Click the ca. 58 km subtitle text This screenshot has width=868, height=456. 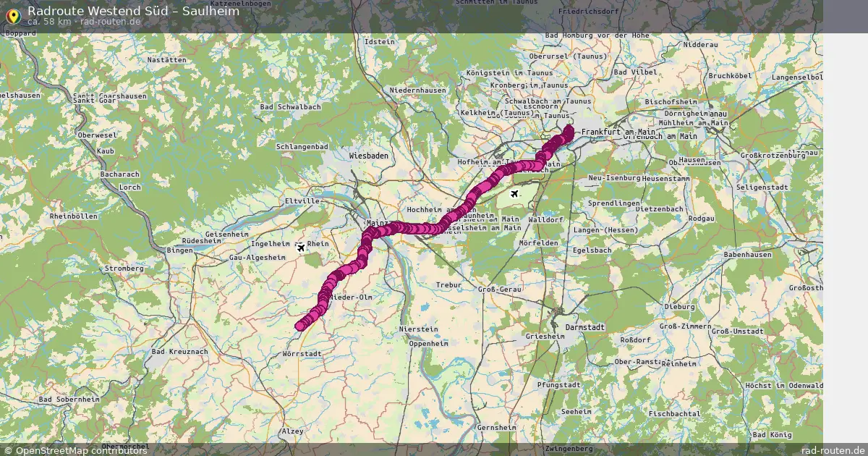click(x=49, y=22)
